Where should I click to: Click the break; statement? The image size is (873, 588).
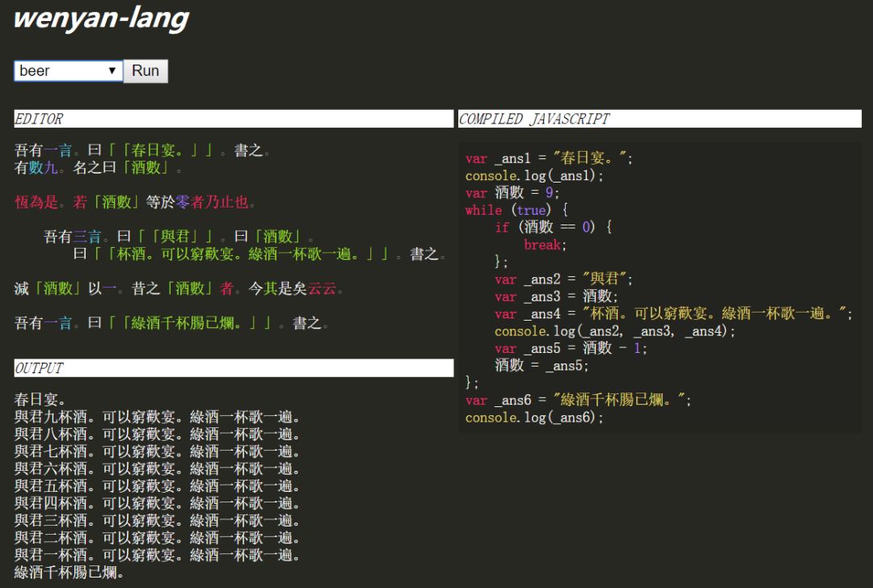tap(545, 245)
